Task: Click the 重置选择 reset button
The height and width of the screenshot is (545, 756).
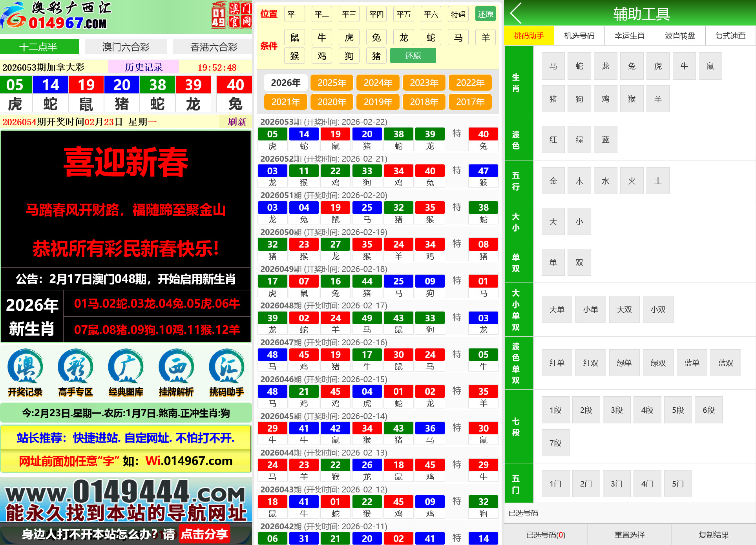Action: click(630, 534)
